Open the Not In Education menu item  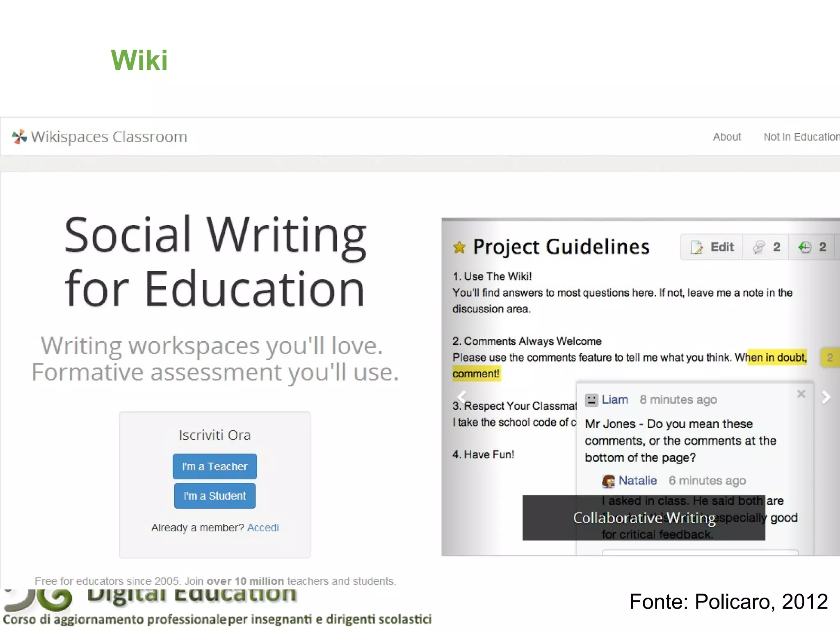(801, 137)
